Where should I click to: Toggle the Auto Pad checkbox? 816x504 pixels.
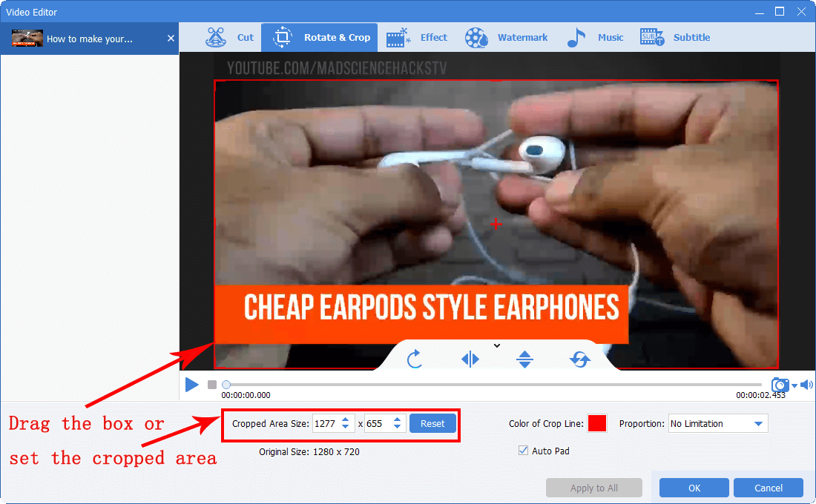point(524,451)
